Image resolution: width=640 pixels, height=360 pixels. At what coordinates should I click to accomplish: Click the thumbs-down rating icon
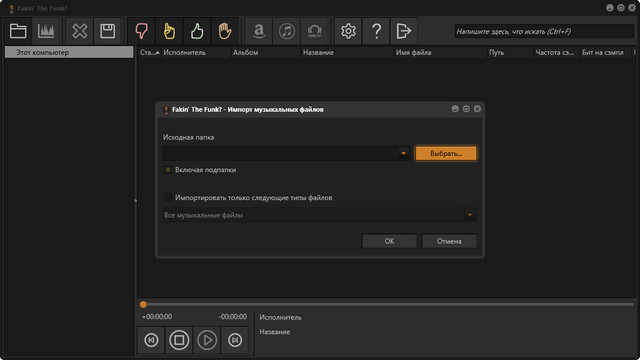pyautogui.click(x=142, y=31)
